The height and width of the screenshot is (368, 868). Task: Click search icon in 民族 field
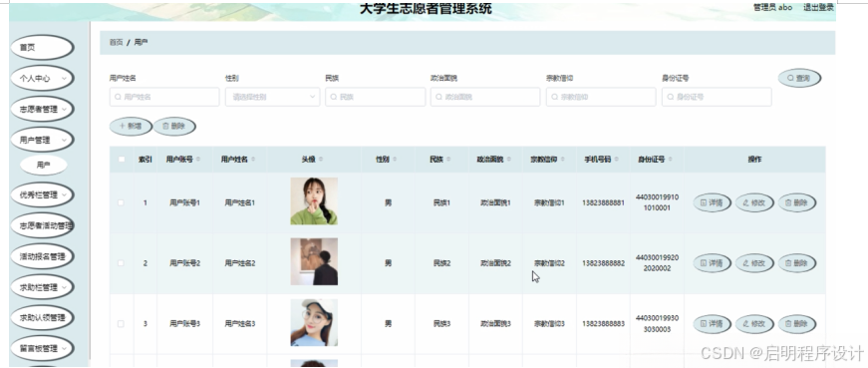334,97
